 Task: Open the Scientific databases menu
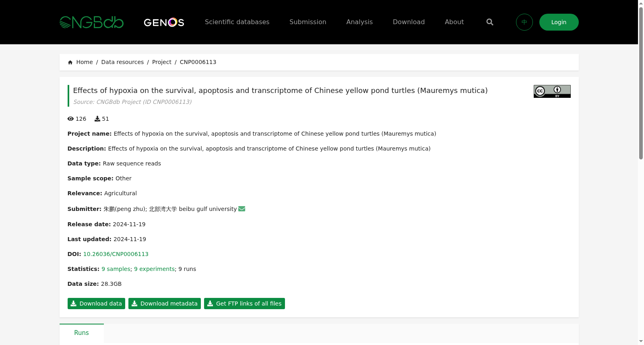coord(237,22)
